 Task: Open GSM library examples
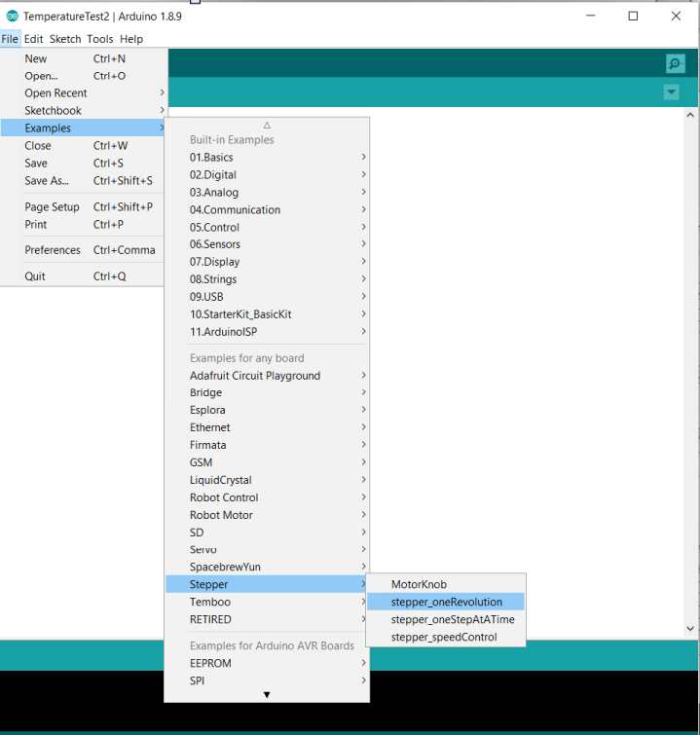coord(267,462)
